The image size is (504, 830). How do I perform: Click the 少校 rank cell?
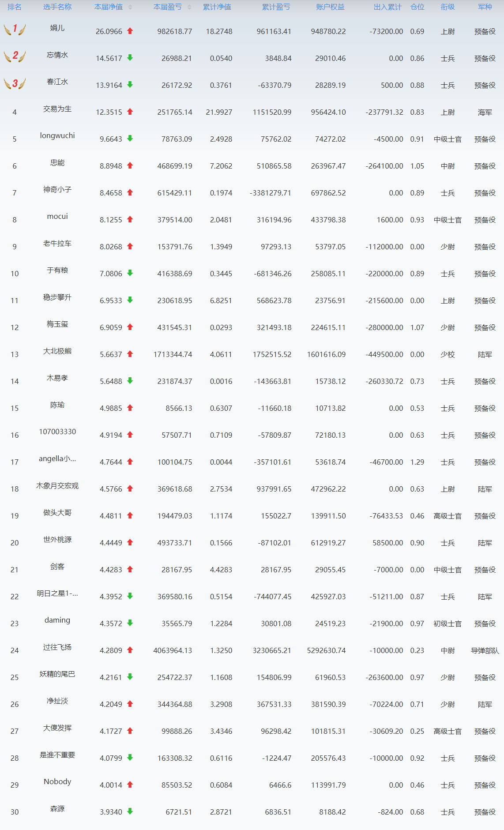point(448,354)
